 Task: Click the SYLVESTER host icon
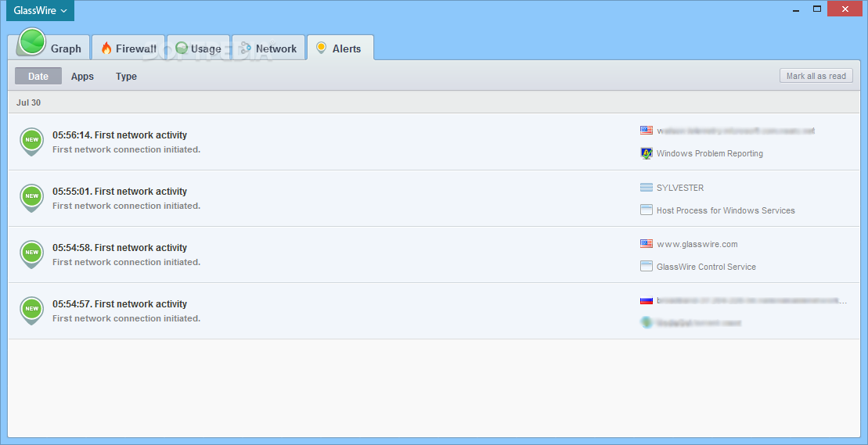(646, 188)
